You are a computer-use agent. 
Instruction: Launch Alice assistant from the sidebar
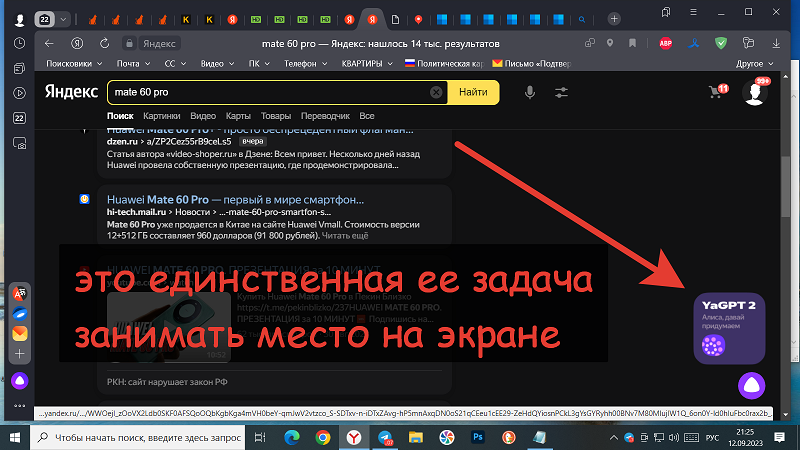tap(19, 381)
